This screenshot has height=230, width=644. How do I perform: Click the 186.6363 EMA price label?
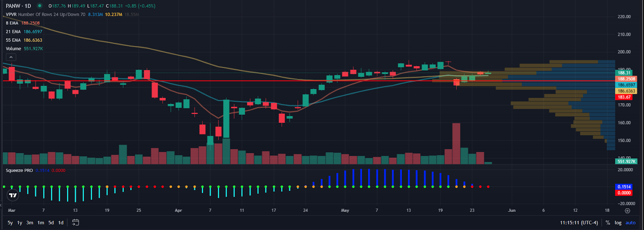pos(626,91)
